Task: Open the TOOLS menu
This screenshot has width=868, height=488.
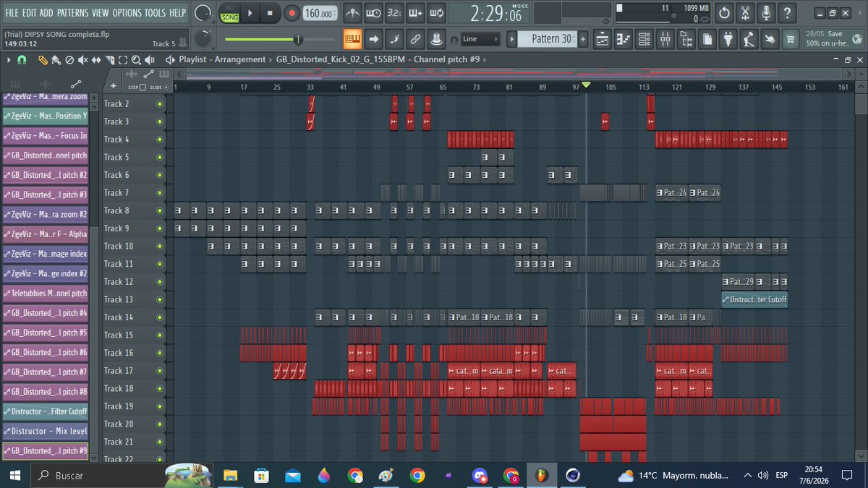Action: [x=155, y=13]
